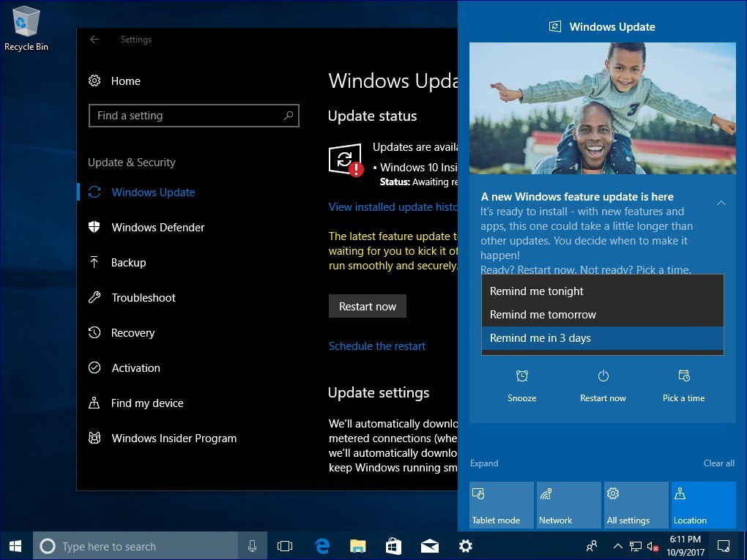Open Home gear icon in Settings

pyautogui.click(x=94, y=81)
